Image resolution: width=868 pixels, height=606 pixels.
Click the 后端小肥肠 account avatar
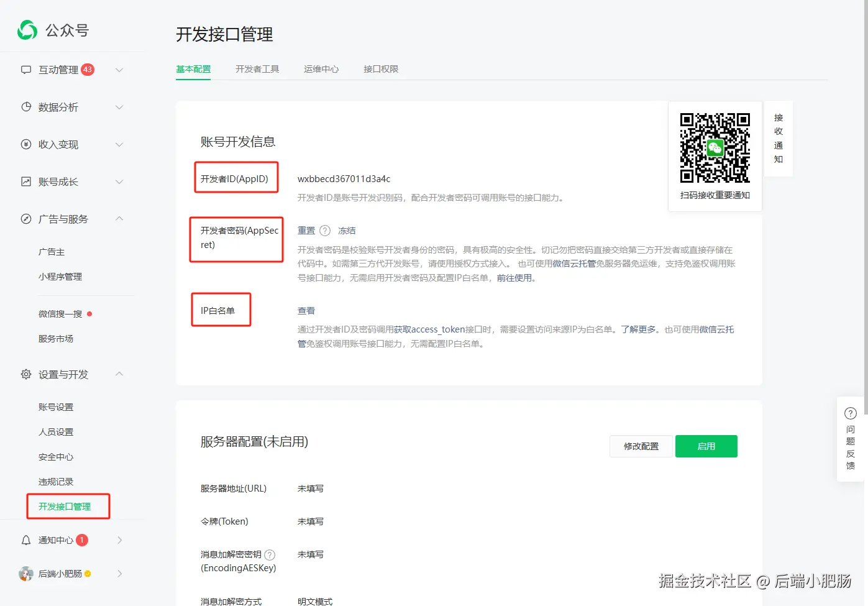click(26, 574)
